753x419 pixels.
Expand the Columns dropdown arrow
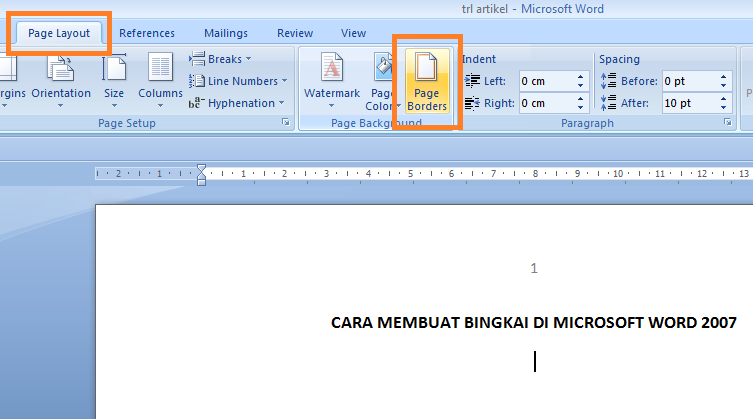click(x=160, y=106)
